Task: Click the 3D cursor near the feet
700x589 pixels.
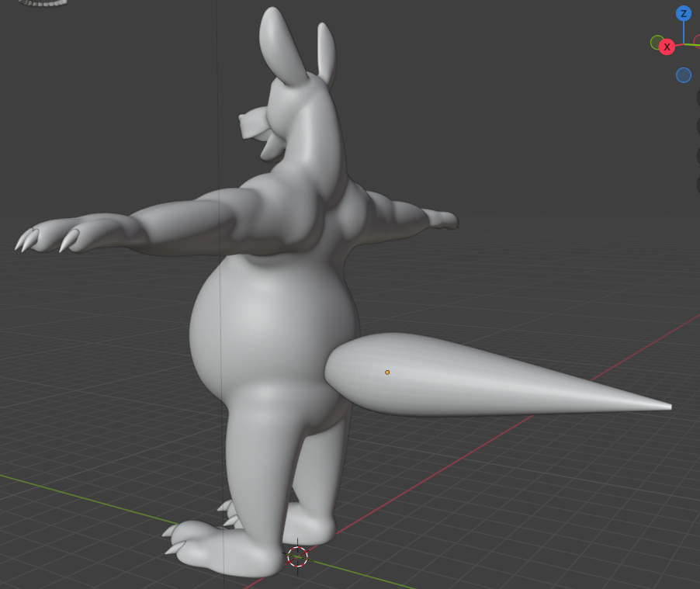Action: pos(297,556)
